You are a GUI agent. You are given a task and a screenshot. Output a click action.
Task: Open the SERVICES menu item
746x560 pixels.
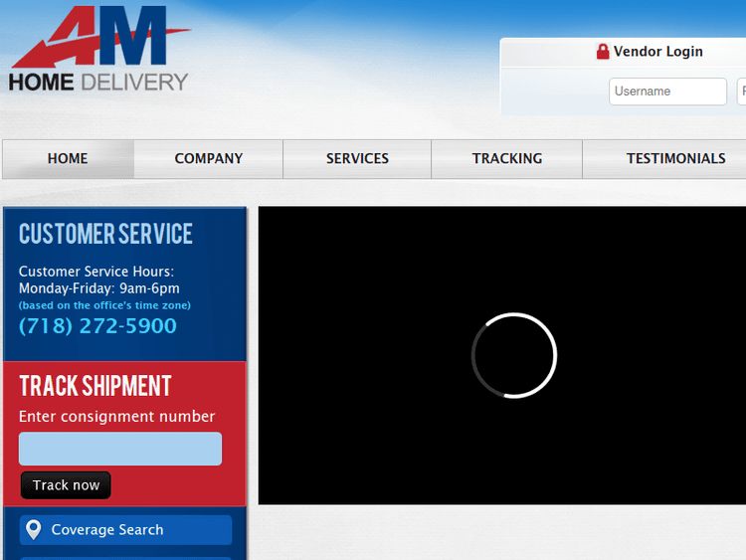click(x=357, y=158)
